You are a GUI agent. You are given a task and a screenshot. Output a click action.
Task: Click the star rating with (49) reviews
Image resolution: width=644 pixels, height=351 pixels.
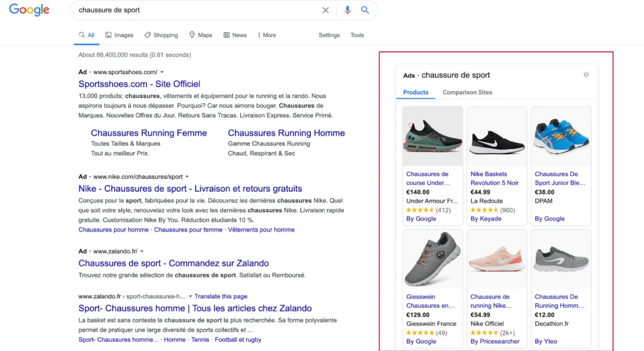[x=427, y=333]
